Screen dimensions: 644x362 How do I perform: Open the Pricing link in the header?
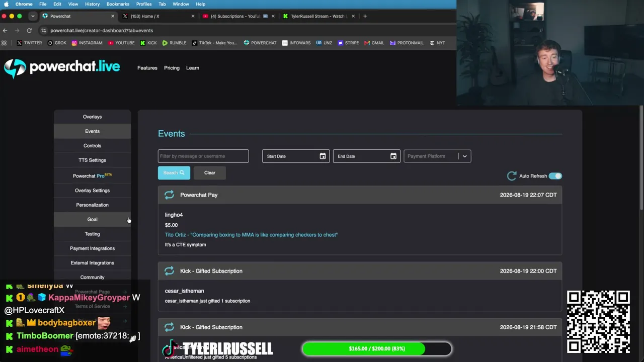[x=172, y=68]
